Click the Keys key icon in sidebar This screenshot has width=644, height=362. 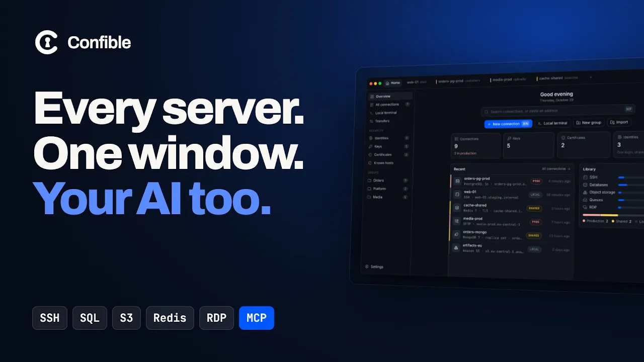tap(371, 146)
